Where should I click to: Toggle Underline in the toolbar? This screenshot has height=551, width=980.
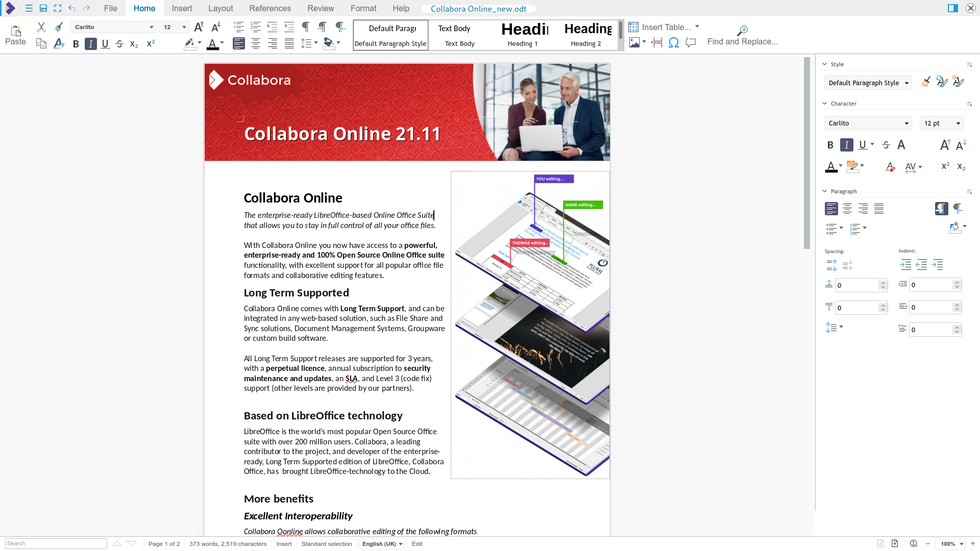click(x=105, y=44)
